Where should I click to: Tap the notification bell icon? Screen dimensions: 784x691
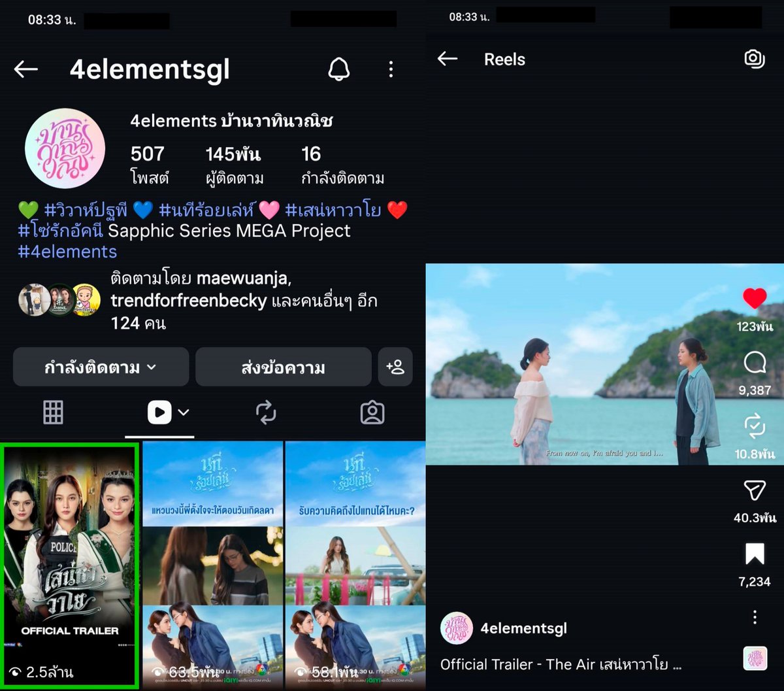point(338,69)
